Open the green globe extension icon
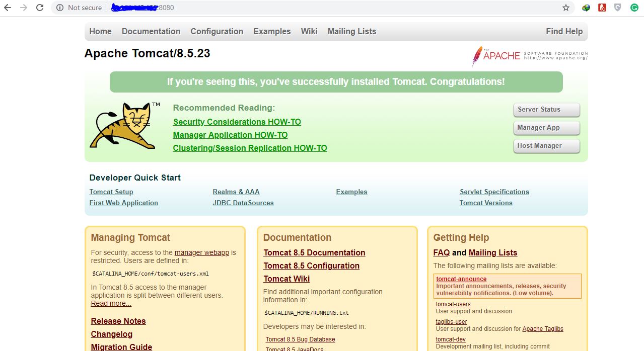This screenshot has width=644, height=351. 586,8
